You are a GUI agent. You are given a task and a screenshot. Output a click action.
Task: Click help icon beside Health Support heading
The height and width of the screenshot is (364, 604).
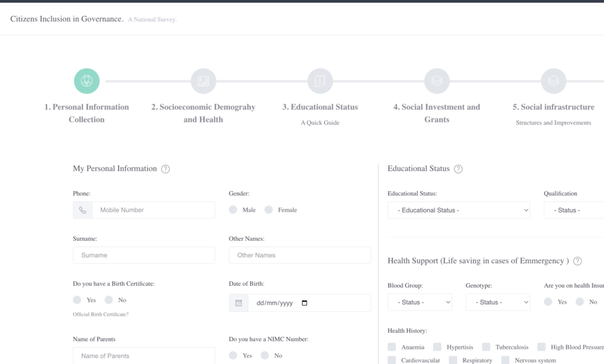(x=577, y=261)
